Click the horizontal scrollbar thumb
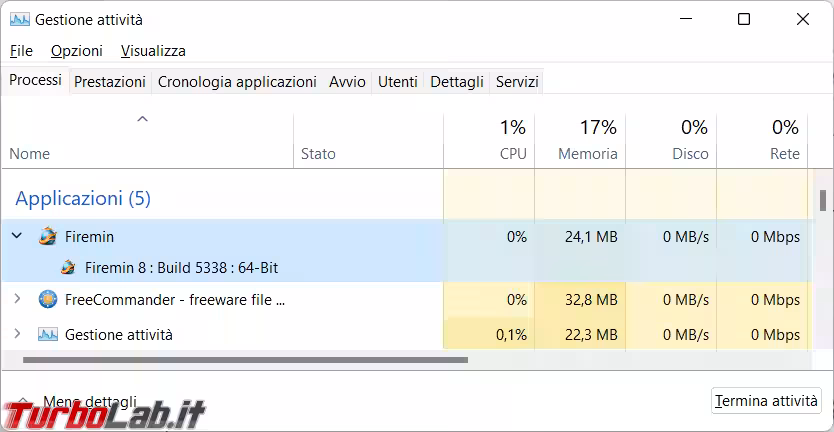The image size is (834, 432). click(x=244, y=359)
